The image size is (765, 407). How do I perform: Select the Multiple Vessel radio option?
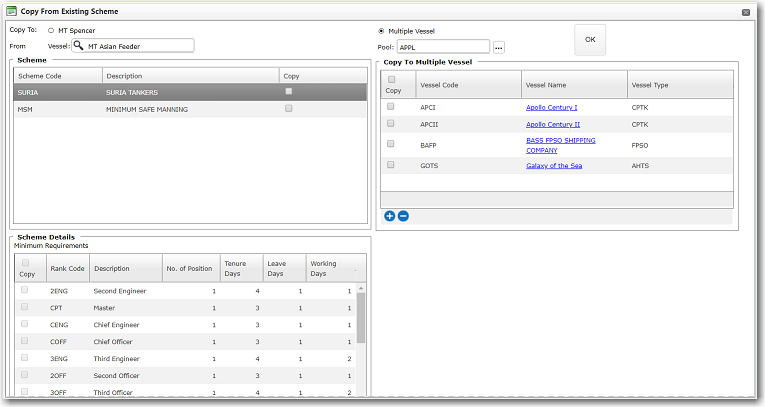(x=381, y=31)
